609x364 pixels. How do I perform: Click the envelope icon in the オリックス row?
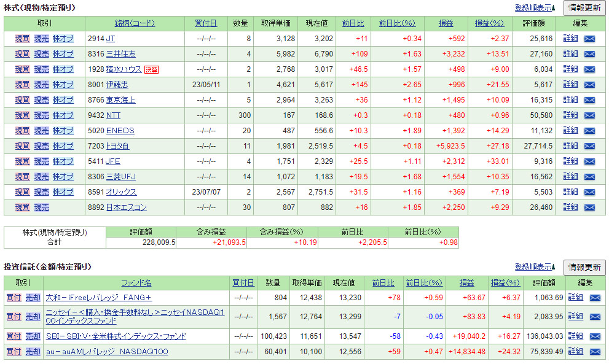click(x=589, y=192)
